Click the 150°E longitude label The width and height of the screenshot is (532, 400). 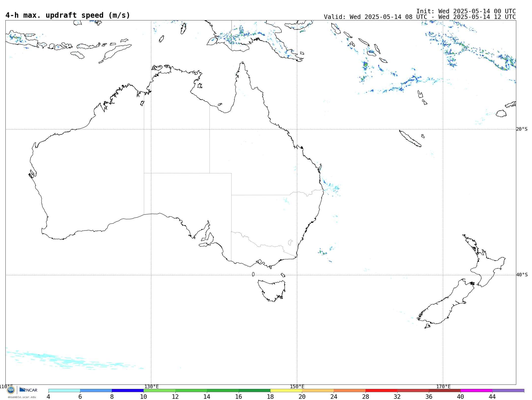(x=297, y=386)
